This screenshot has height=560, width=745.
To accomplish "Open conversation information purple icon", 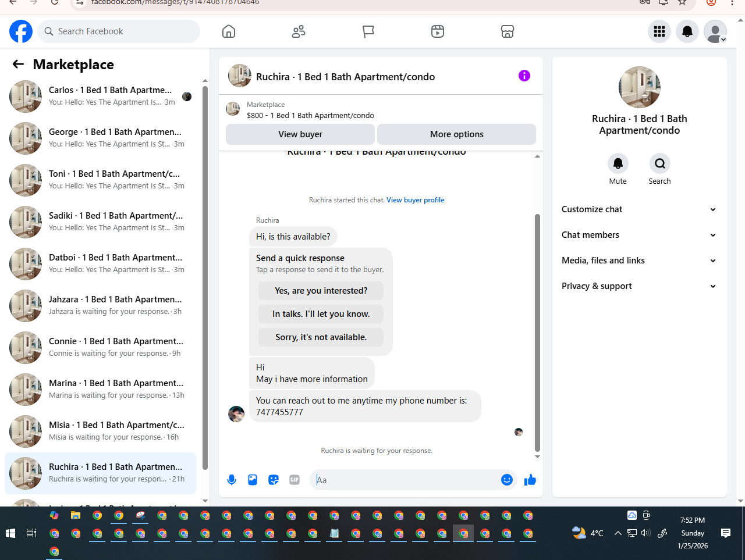I will pyautogui.click(x=524, y=76).
